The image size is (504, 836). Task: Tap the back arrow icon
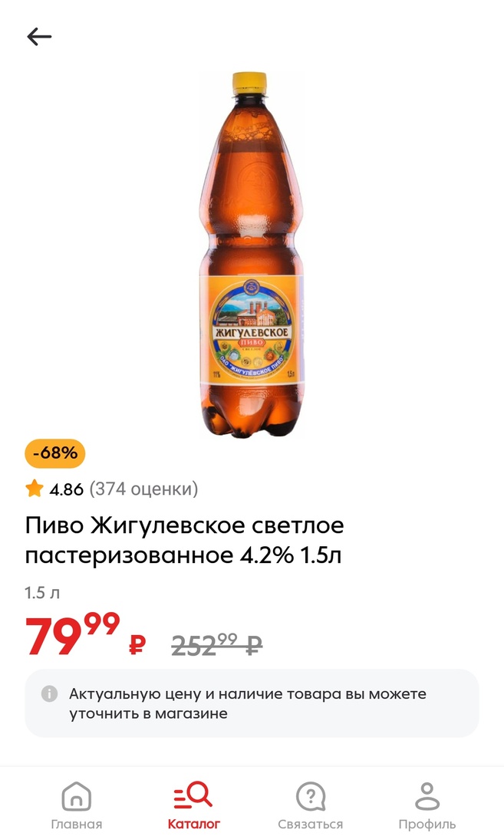tap(39, 37)
